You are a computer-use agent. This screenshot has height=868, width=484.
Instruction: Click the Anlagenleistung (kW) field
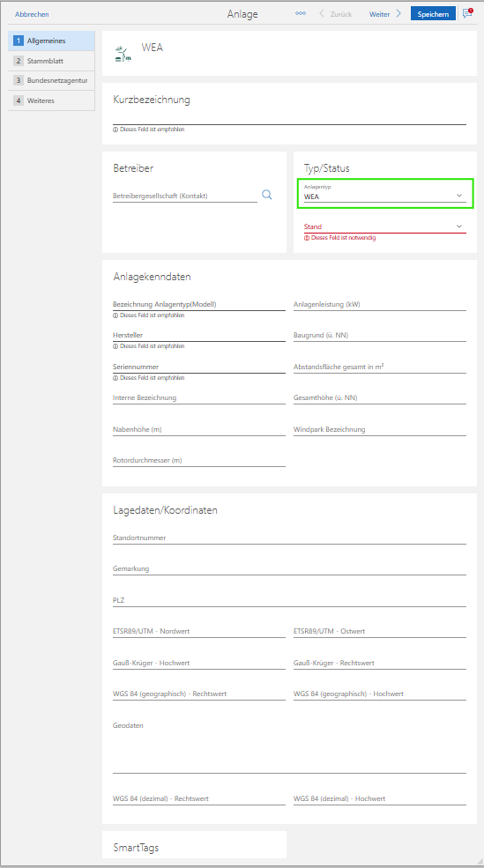[380, 305]
